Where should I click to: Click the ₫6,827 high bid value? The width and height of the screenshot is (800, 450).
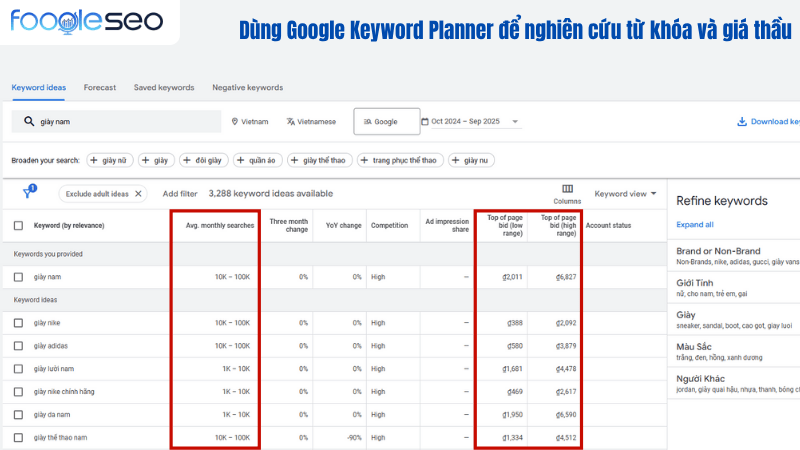pyautogui.click(x=566, y=277)
